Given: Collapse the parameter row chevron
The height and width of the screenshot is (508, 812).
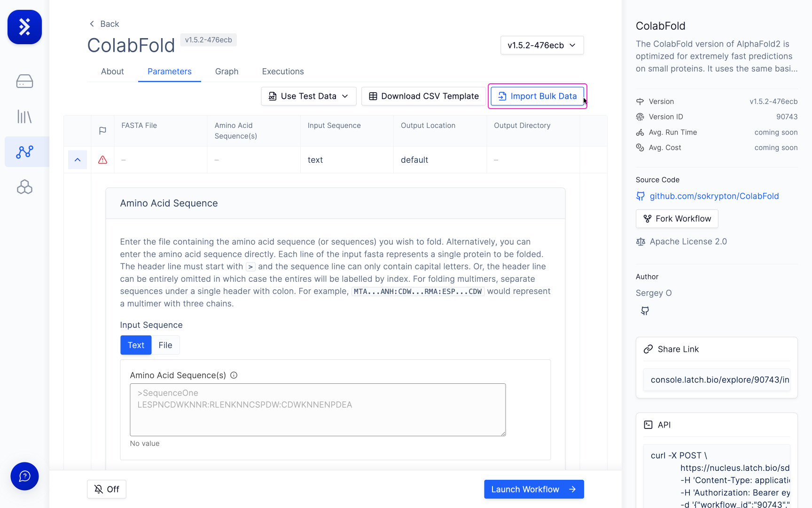Looking at the screenshot, I should pyautogui.click(x=78, y=160).
